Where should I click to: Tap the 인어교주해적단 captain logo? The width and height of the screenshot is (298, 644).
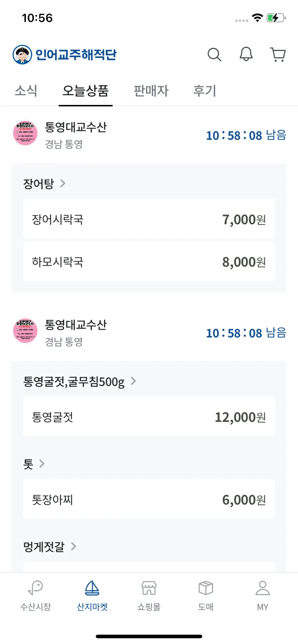coord(22,55)
